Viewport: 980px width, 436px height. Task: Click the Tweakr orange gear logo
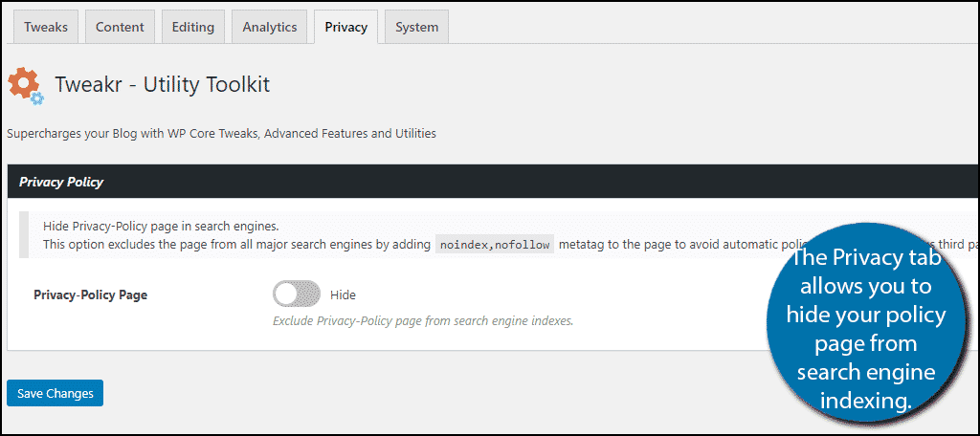pos(25,85)
